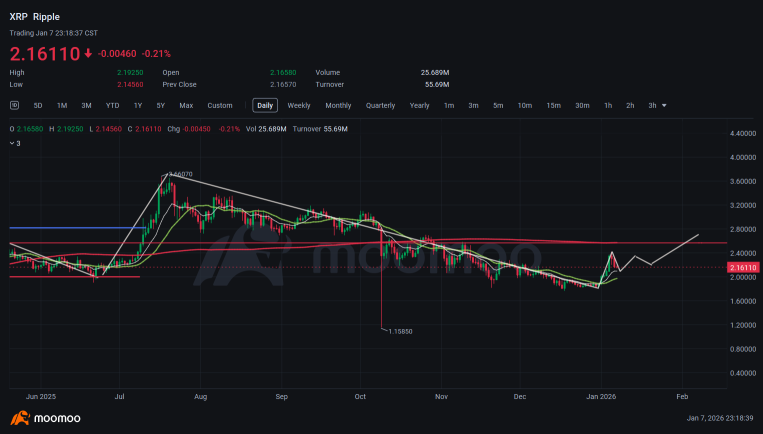Expand the 3h interval dropdown arrow
This screenshot has width=763, height=434.
pyautogui.click(x=664, y=106)
